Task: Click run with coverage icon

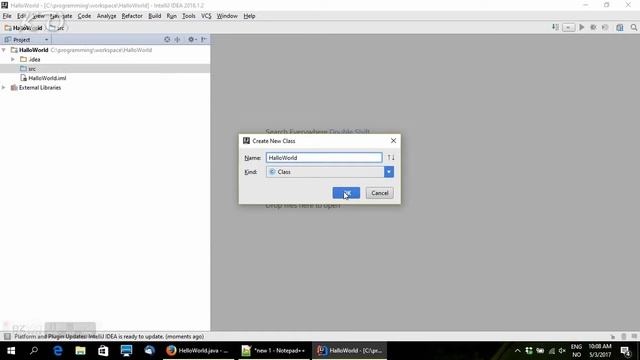Action: tap(605, 27)
